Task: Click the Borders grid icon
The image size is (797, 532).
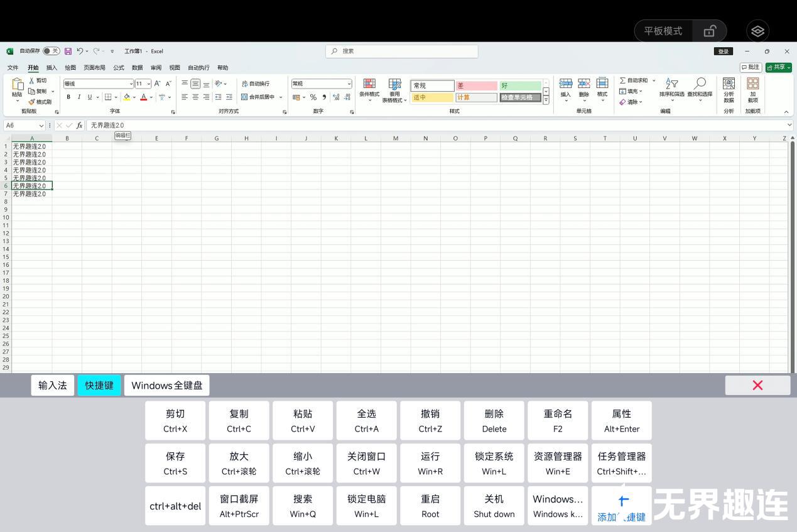Action: tap(108, 97)
